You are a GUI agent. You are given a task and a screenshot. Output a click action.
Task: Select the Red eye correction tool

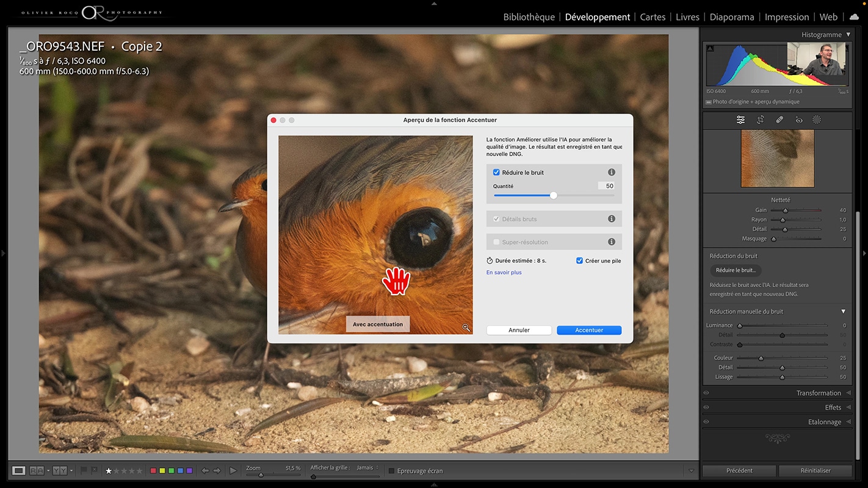pyautogui.click(x=799, y=120)
